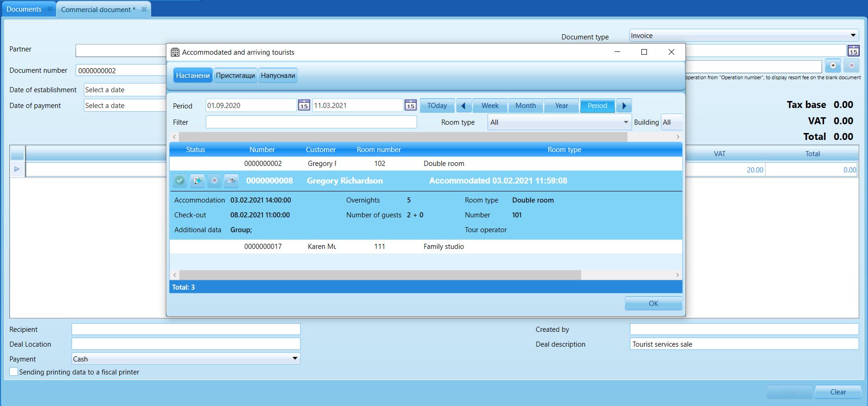
Task: Select the Month period button
Action: click(526, 106)
